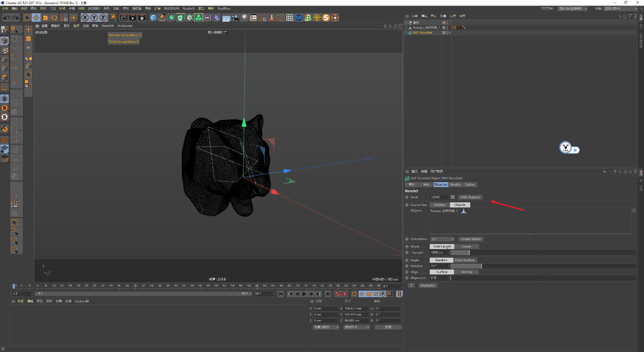The width and height of the screenshot is (644, 352).
Task: Toggle the Z axis lock
Action: pyautogui.click(x=103, y=18)
